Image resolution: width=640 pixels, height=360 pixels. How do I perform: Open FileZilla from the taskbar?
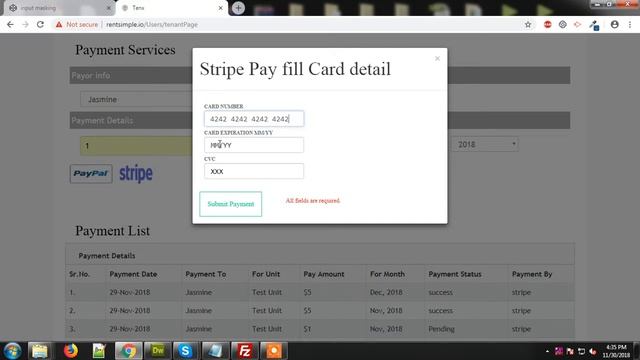click(x=244, y=351)
